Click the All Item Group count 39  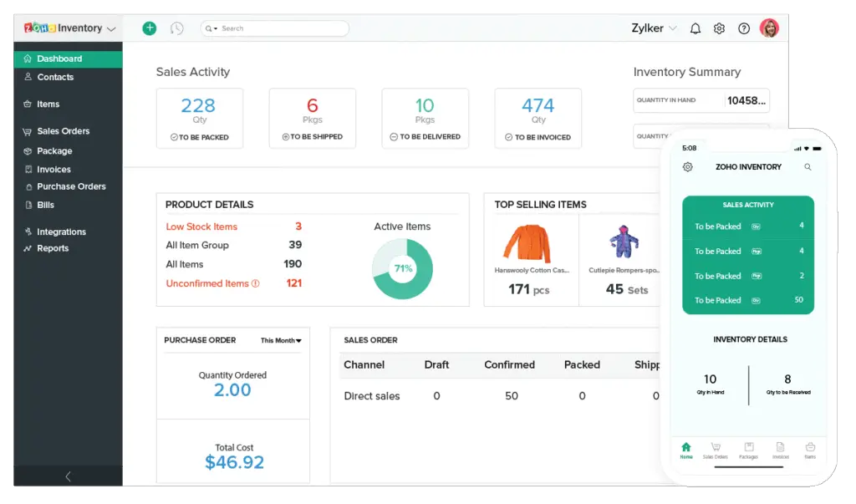[x=295, y=245]
